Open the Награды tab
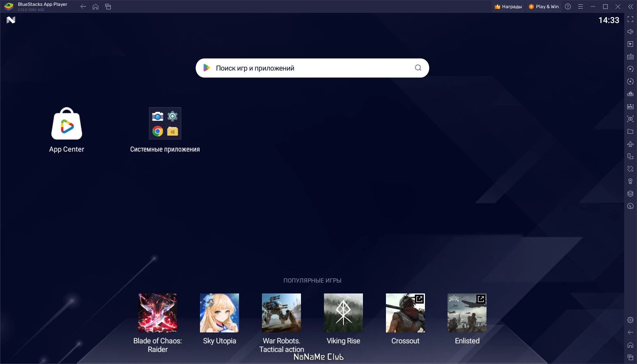The image size is (637, 364). tap(508, 7)
